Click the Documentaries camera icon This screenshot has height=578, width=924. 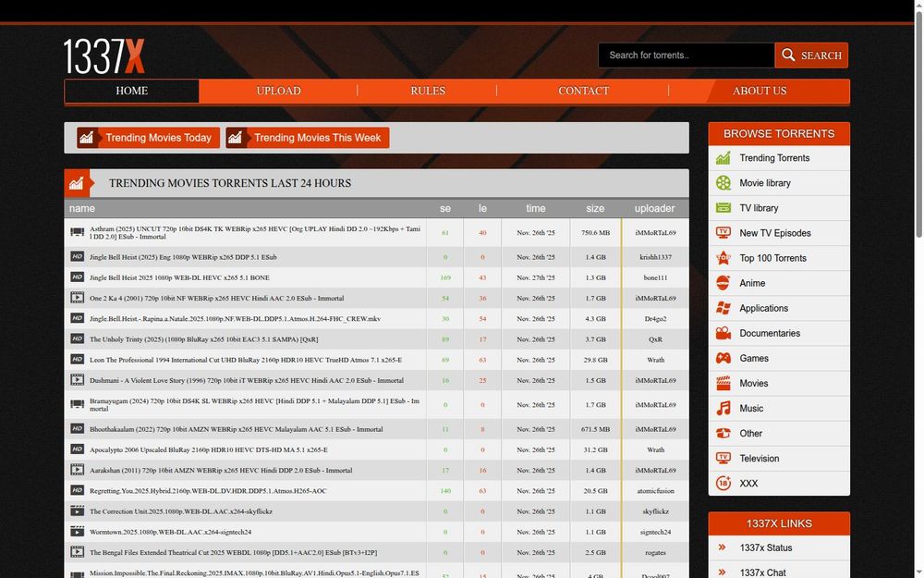[723, 333]
